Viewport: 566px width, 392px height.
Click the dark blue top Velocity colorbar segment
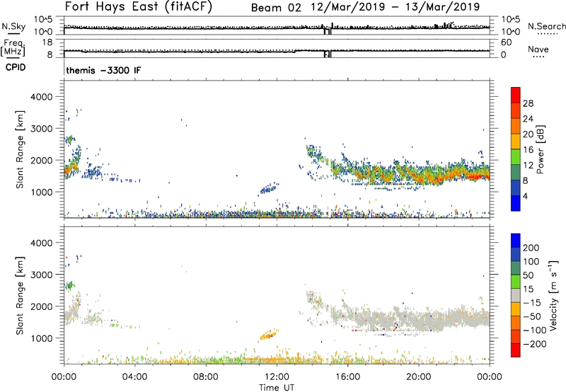pyautogui.click(x=516, y=241)
